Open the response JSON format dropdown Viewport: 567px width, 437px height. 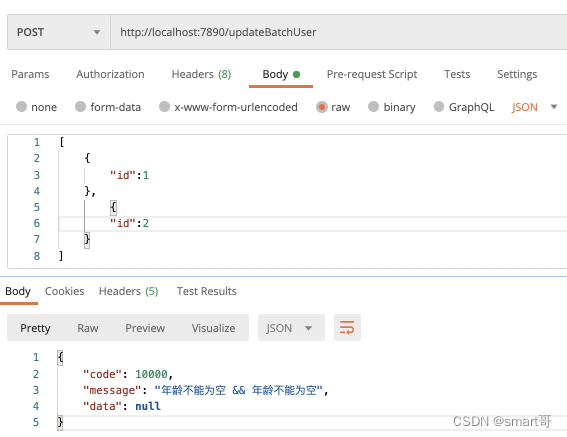pos(291,328)
